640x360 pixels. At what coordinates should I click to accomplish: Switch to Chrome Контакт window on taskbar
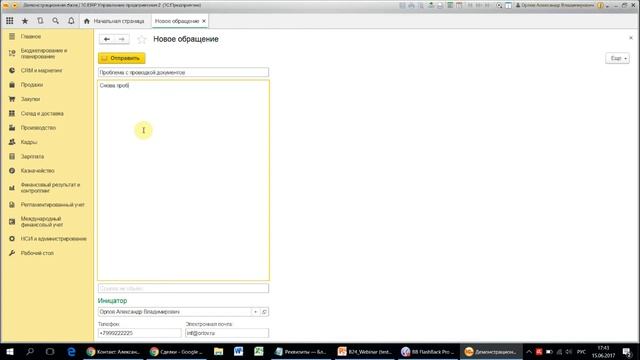[x=114, y=351]
